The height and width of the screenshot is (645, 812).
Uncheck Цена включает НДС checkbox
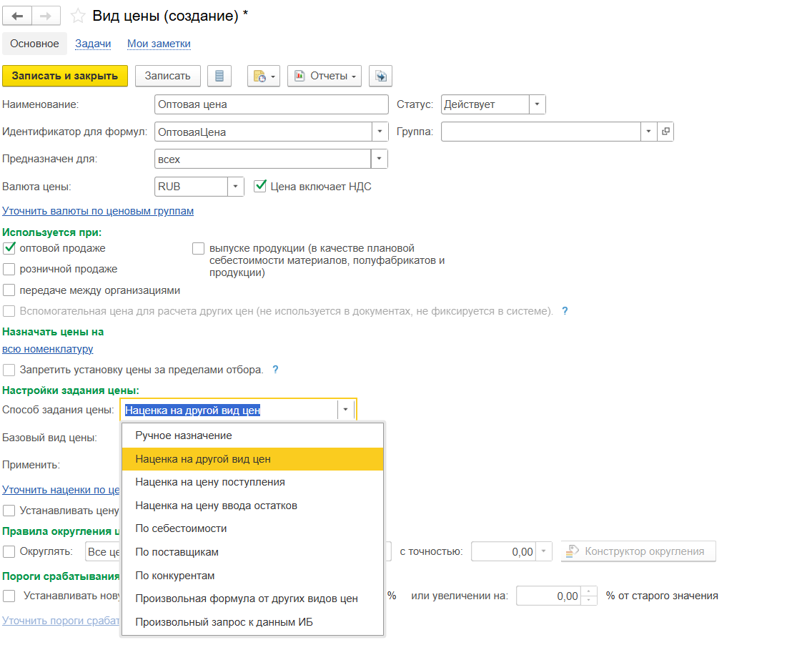(261, 187)
